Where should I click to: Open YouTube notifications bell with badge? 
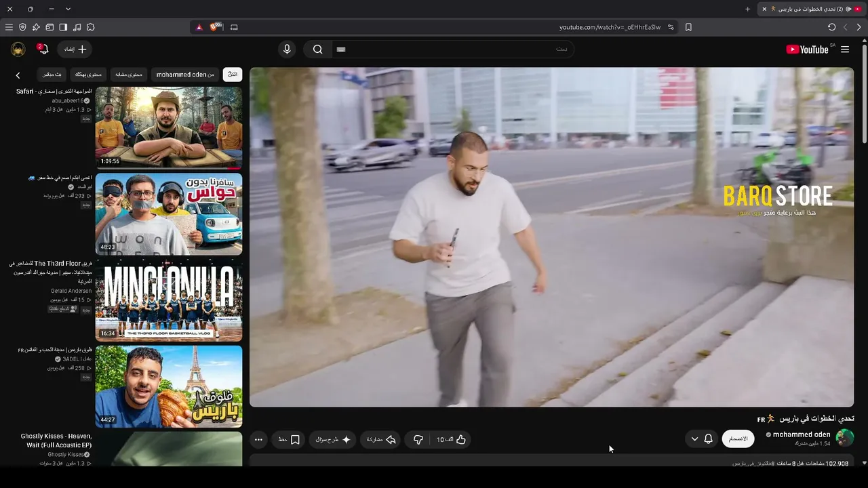[43, 49]
